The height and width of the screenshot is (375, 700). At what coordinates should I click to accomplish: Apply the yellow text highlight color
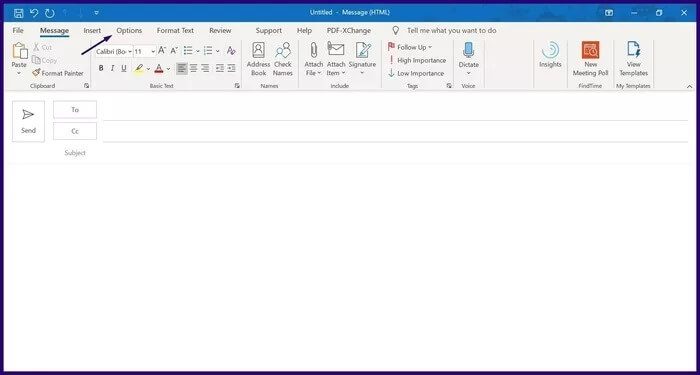pyautogui.click(x=139, y=69)
